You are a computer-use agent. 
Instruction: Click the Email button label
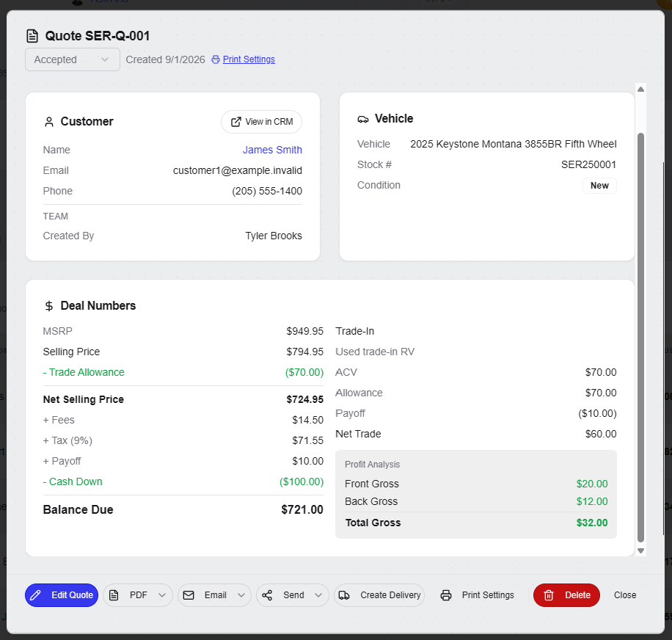(215, 595)
